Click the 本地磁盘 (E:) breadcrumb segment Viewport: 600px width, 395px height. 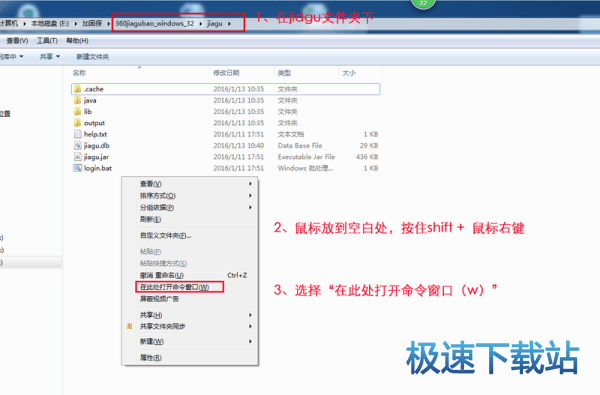point(50,24)
